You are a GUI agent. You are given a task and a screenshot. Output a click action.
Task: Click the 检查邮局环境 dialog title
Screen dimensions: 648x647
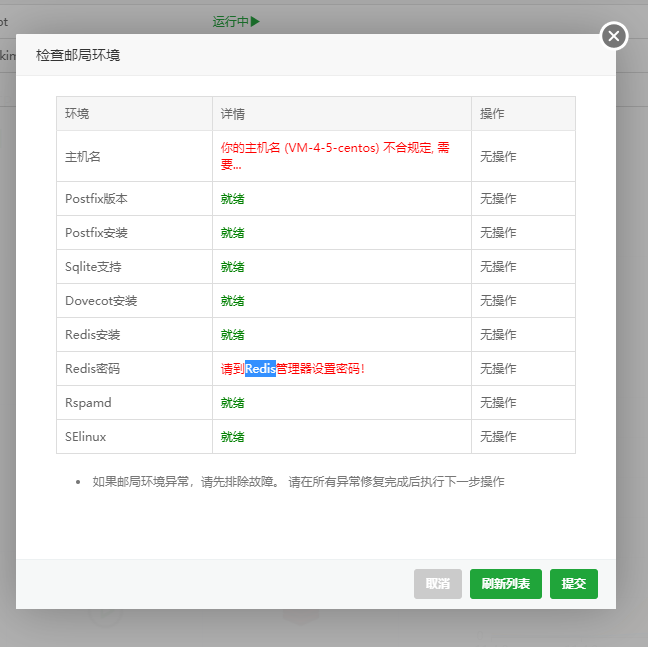tap(78, 55)
